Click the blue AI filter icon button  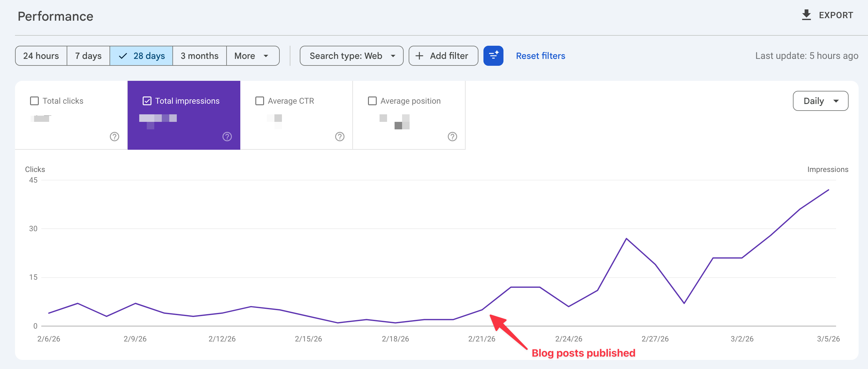(x=493, y=56)
